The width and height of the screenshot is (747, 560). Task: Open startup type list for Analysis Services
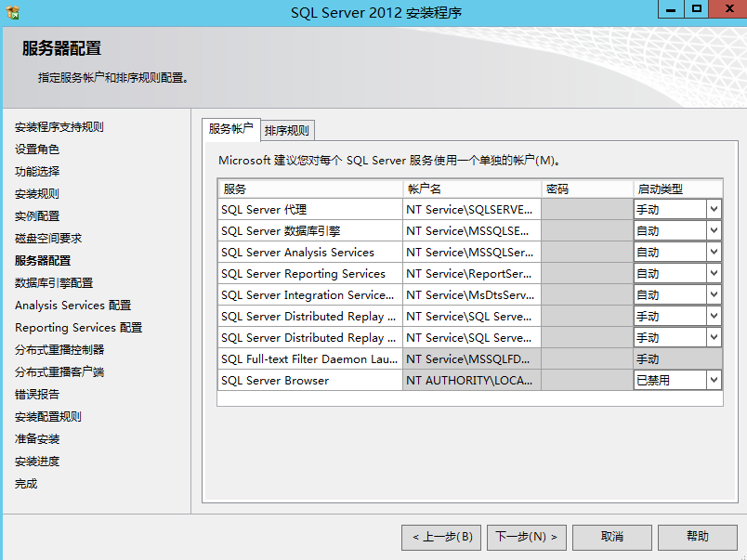pyautogui.click(x=712, y=252)
